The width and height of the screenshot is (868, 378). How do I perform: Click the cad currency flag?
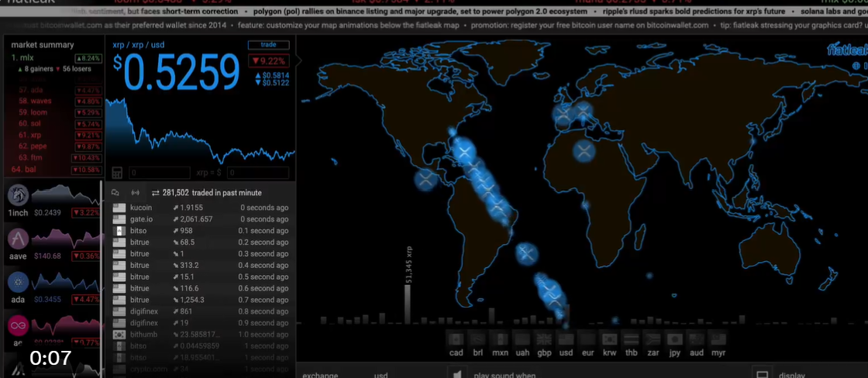pyautogui.click(x=456, y=339)
